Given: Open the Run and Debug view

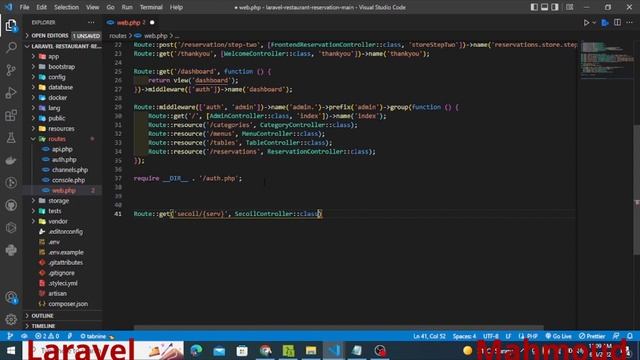Looking at the screenshot, I should pyautogui.click(x=11, y=93).
